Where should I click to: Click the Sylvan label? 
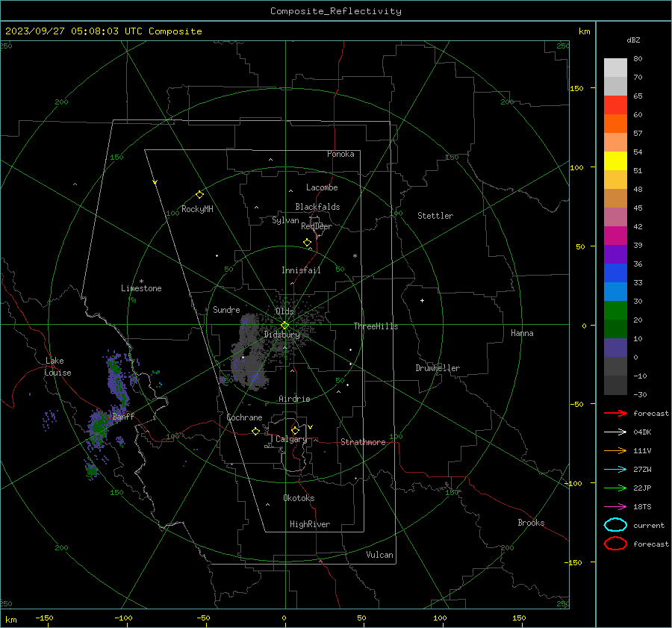click(285, 220)
